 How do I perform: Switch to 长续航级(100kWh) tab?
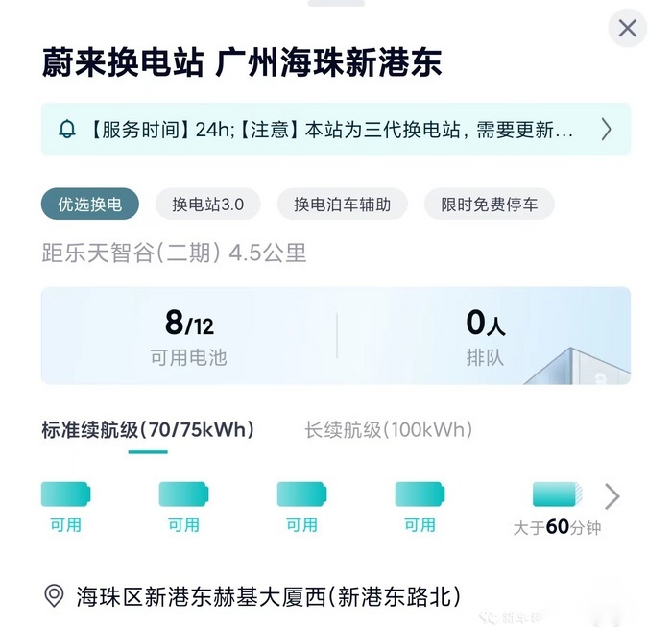coord(389,430)
